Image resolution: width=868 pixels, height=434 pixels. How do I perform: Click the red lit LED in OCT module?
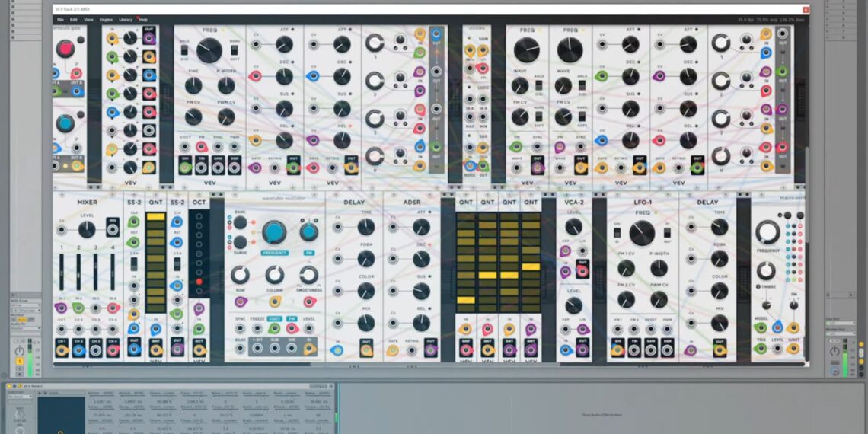199,282
